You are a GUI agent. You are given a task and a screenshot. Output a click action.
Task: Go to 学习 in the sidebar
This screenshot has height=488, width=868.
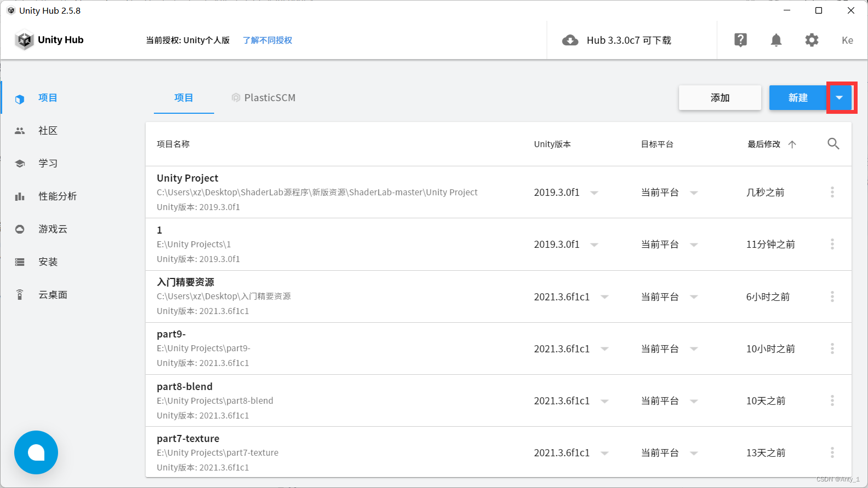click(48, 164)
